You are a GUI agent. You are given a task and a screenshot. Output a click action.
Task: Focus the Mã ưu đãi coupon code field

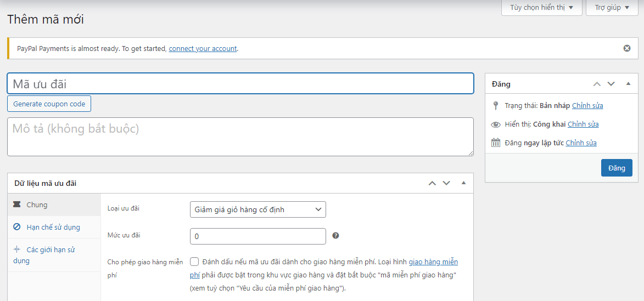tap(240, 84)
